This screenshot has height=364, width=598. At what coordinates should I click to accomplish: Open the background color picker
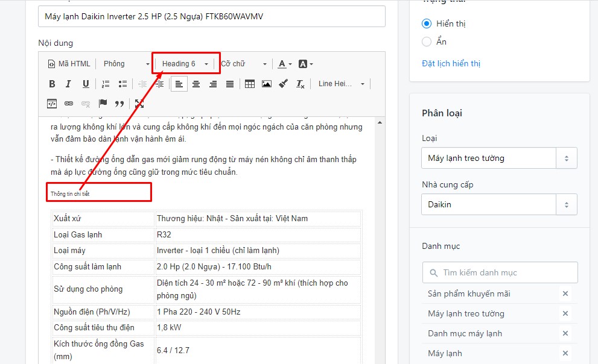(305, 64)
